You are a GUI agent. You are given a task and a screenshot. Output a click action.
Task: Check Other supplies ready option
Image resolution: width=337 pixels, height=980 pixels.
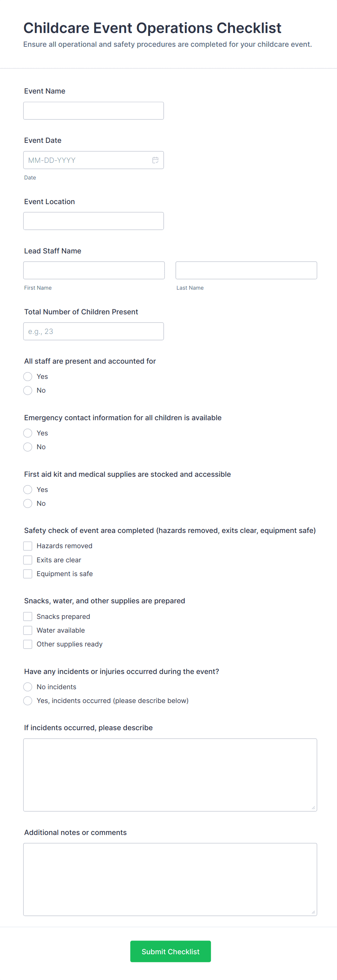(x=28, y=644)
